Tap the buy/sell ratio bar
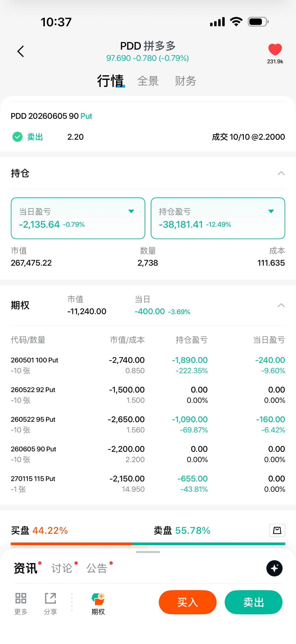The width and height of the screenshot is (296, 644). tap(148, 544)
